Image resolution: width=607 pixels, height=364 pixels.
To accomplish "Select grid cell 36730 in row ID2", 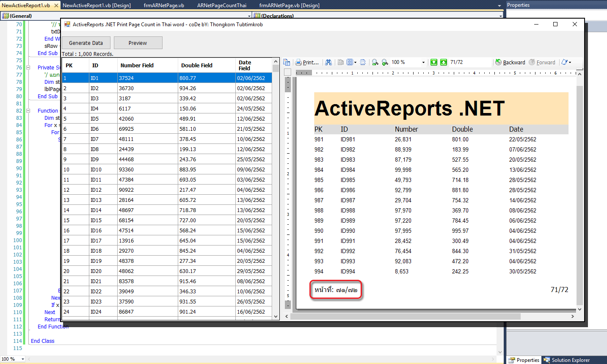I will point(148,88).
